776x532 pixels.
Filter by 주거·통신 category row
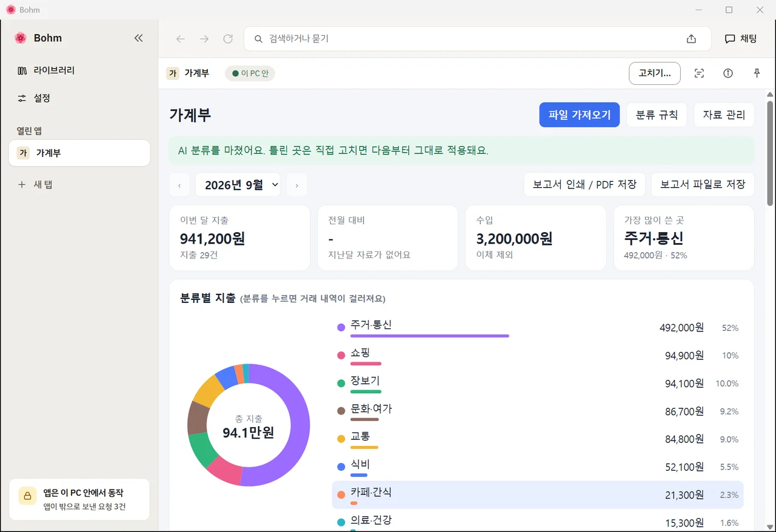pos(538,328)
